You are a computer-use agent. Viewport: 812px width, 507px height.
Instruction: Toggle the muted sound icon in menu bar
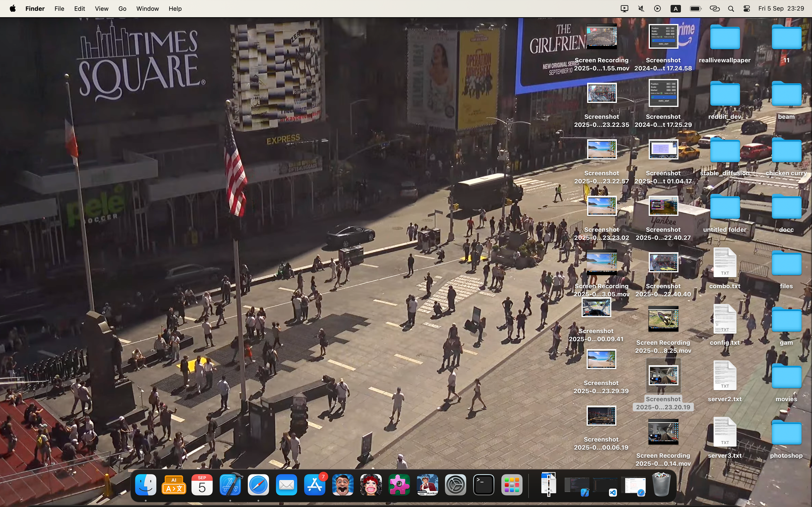click(641, 9)
